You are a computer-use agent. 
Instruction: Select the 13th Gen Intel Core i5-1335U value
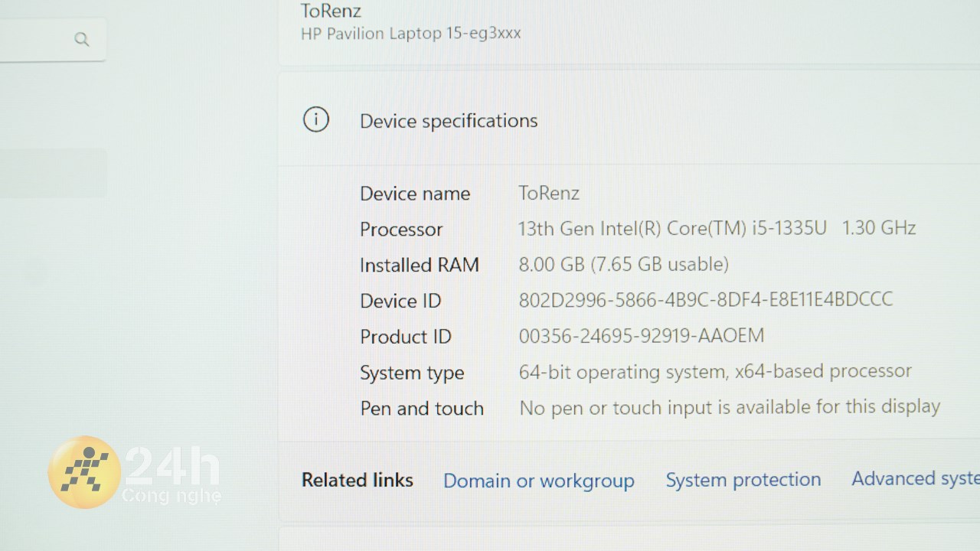coord(717,228)
